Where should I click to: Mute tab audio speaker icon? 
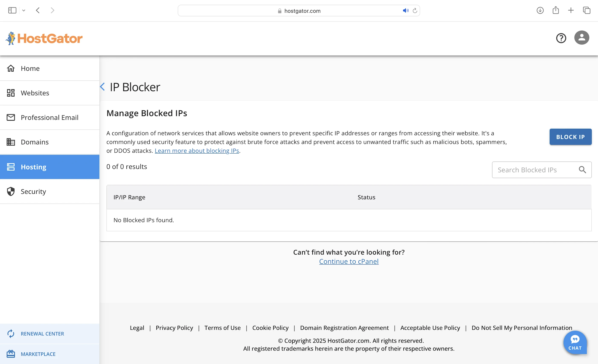(405, 11)
